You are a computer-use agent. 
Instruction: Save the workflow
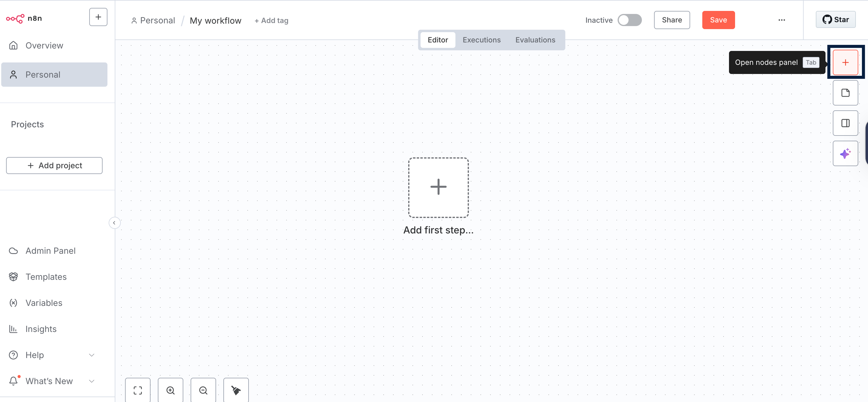[x=718, y=20]
